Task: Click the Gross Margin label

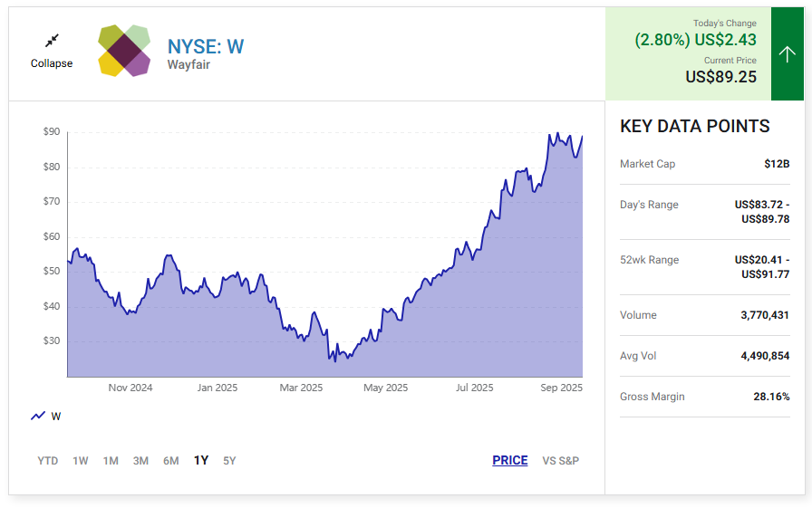Action: click(x=652, y=397)
